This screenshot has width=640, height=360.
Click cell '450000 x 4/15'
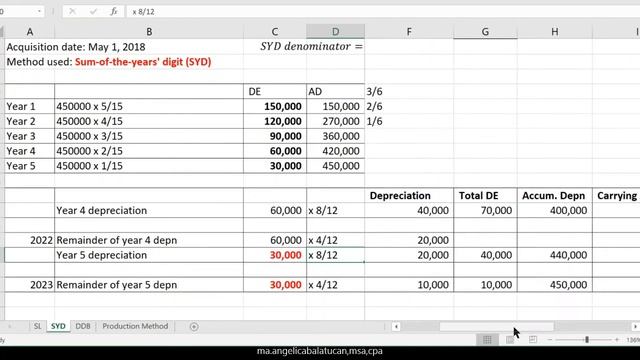[x=149, y=121]
